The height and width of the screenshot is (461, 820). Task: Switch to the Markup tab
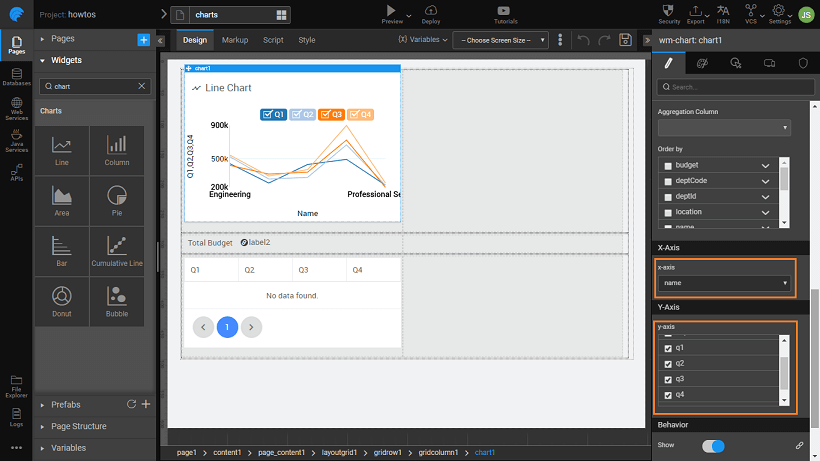tap(235, 40)
